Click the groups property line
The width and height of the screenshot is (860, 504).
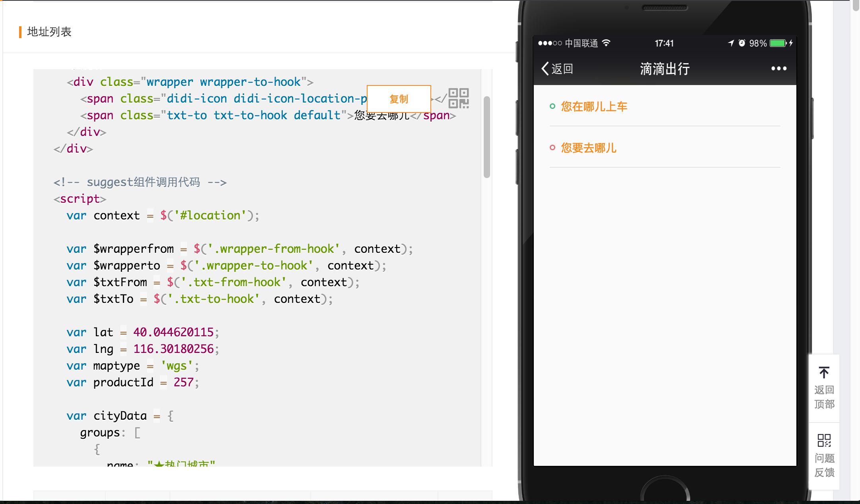click(x=110, y=432)
